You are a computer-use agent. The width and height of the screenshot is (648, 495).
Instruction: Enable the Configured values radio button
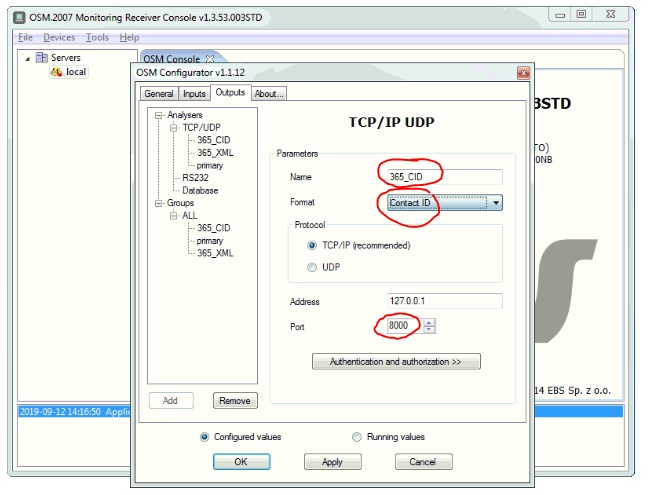click(205, 437)
